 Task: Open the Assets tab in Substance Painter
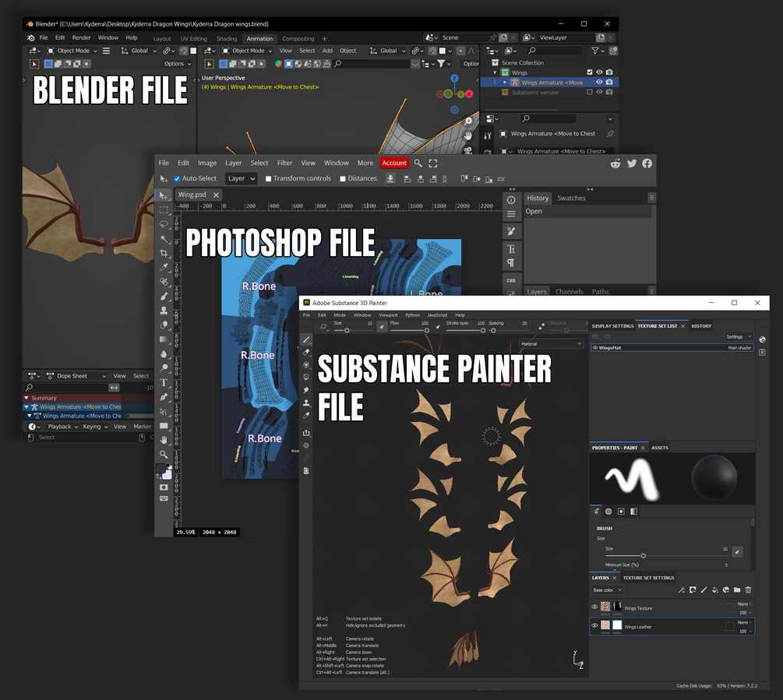[660, 448]
